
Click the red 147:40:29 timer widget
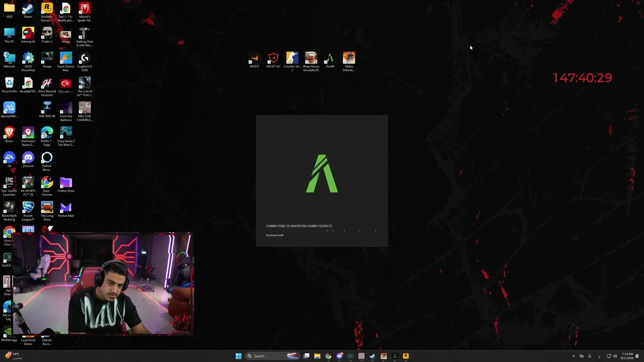tap(582, 77)
